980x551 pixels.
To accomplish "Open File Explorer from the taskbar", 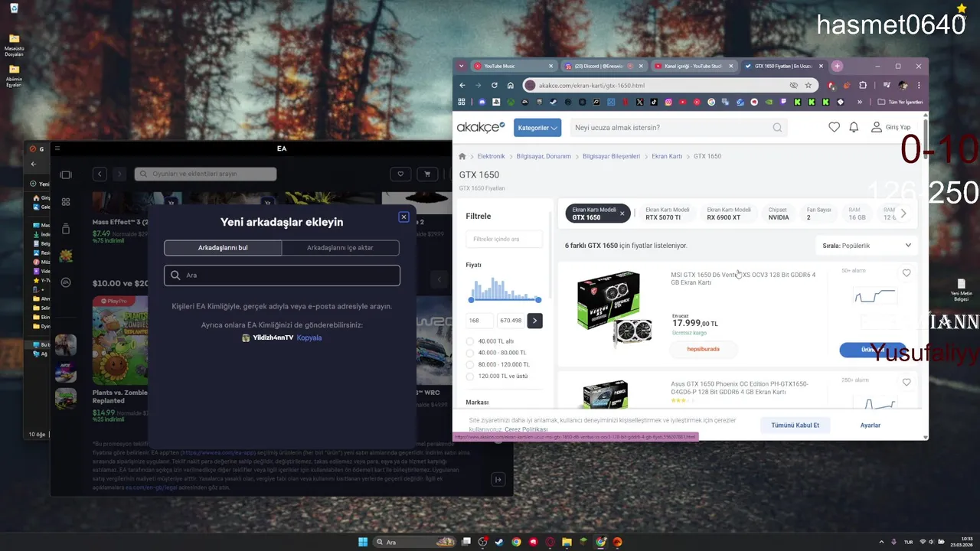I will pyautogui.click(x=567, y=542).
